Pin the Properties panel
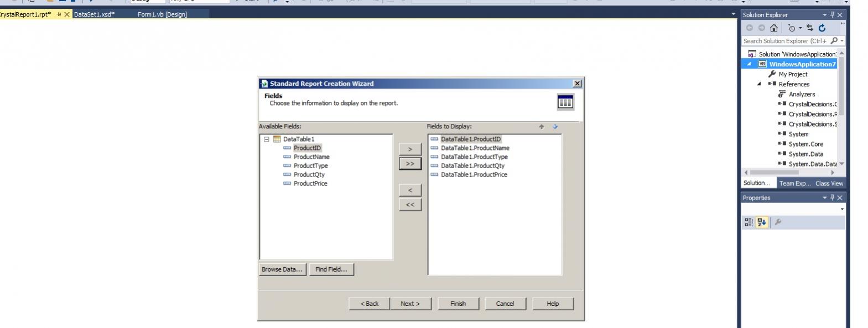The height and width of the screenshot is (328, 868). 832,197
